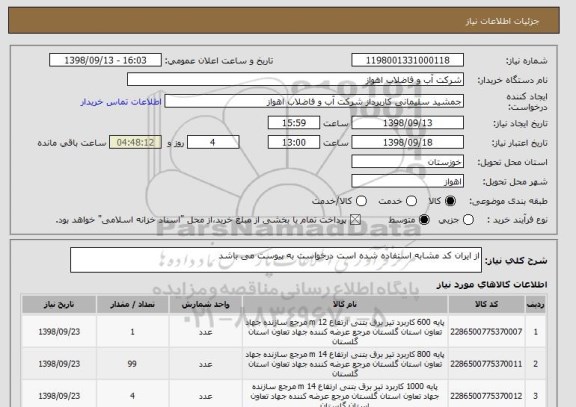Click the unit عدد in row 1
The width and height of the screenshot is (576, 407).
coord(205,332)
